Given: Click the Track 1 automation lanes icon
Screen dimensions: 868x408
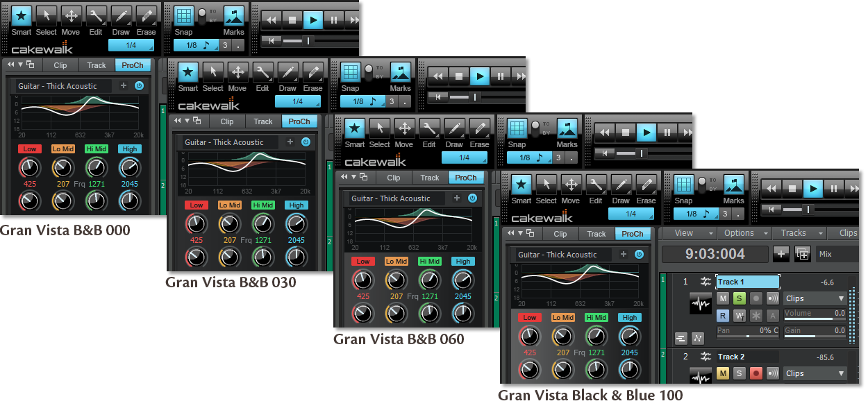Looking at the screenshot, I should [698, 338].
